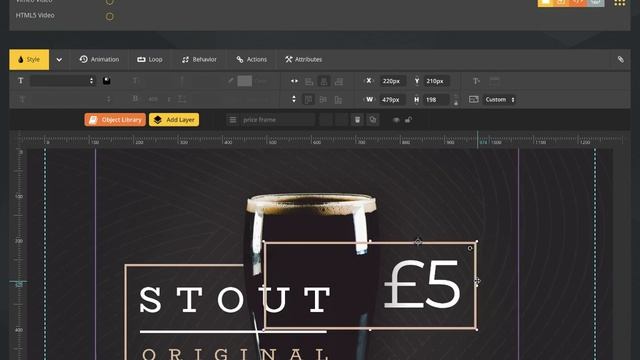This screenshot has width=640, height=360.
Task: Open the Custom size preset dropdown
Action: point(500,100)
